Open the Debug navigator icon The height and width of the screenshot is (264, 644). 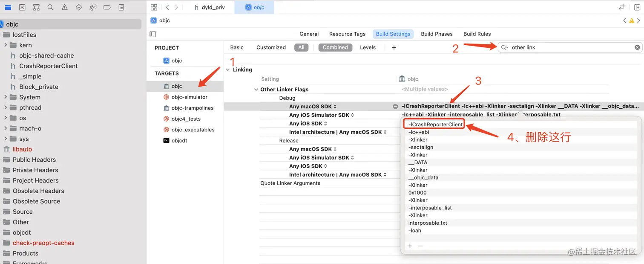click(93, 7)
